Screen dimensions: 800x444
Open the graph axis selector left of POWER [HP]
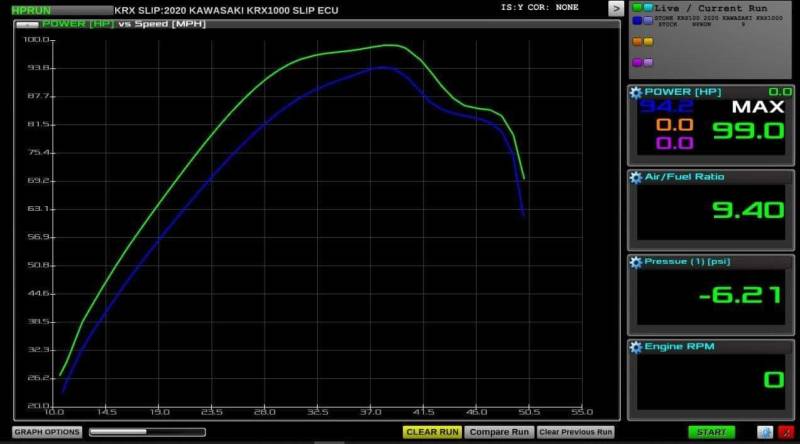(28, 23)
